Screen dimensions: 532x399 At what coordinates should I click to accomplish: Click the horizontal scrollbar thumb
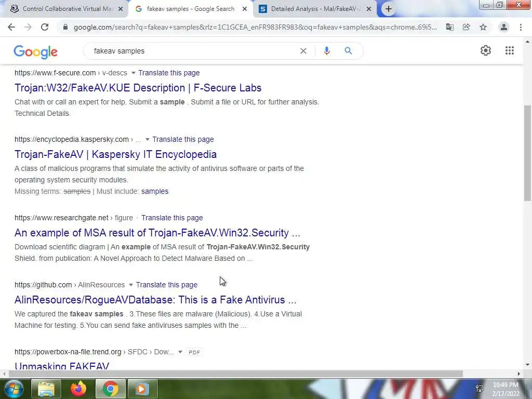coord(236,374)
